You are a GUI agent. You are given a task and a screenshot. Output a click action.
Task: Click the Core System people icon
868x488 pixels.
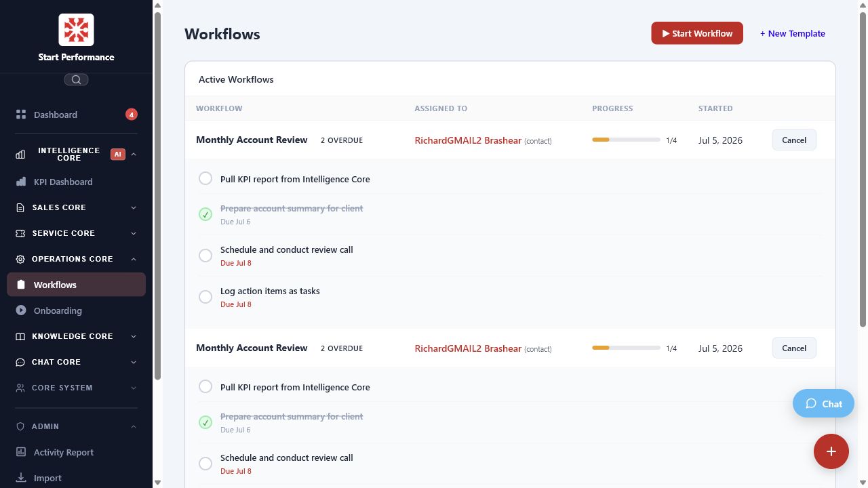tap(20, 388)
